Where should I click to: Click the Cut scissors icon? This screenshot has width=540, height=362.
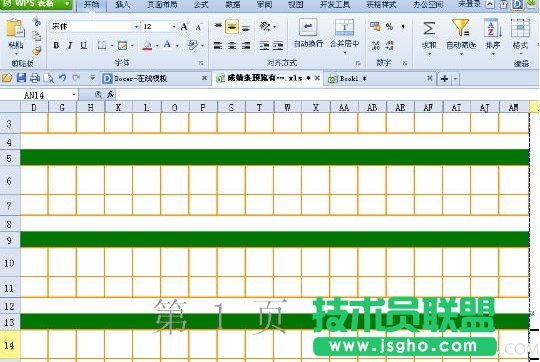click(x=37, y=22)
